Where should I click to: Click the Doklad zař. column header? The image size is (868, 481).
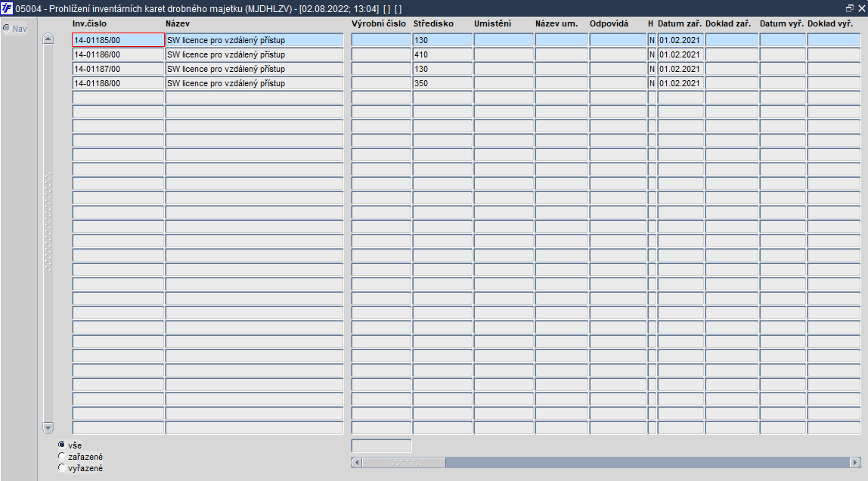coord(728,23)
